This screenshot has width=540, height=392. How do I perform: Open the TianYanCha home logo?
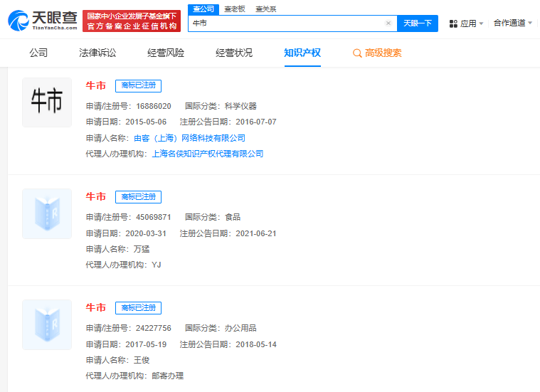43,21
